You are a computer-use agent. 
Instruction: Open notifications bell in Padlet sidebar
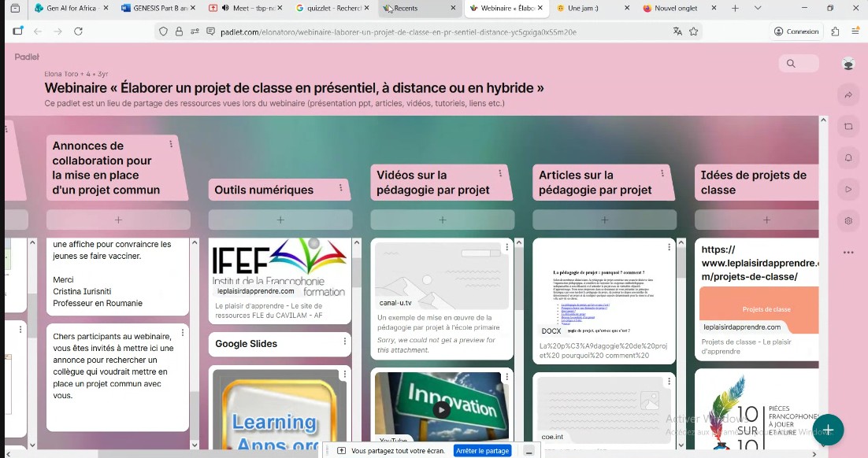[848, 158]
